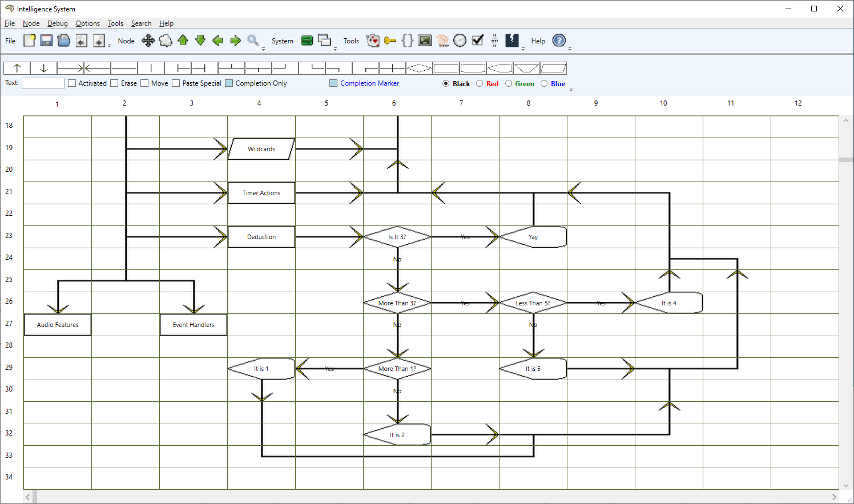Click the curly braces tool icon

pyautogui.click(x=408, y=41)
